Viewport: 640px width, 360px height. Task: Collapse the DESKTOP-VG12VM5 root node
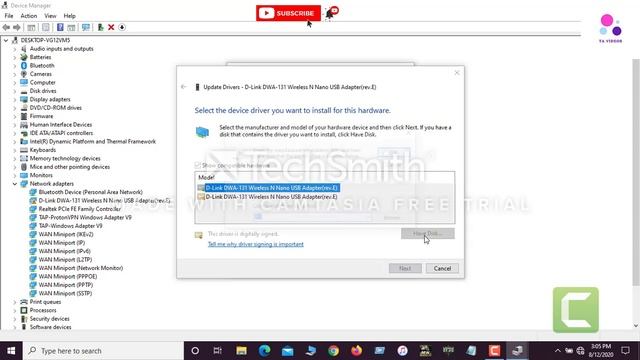[x=6, y=40]
